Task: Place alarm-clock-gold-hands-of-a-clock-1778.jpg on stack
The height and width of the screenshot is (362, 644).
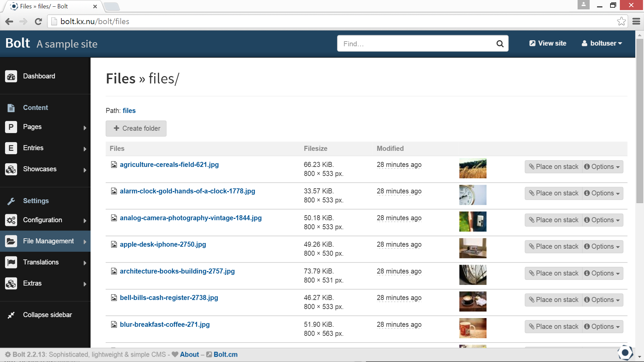Action: (x=553, y=193)
